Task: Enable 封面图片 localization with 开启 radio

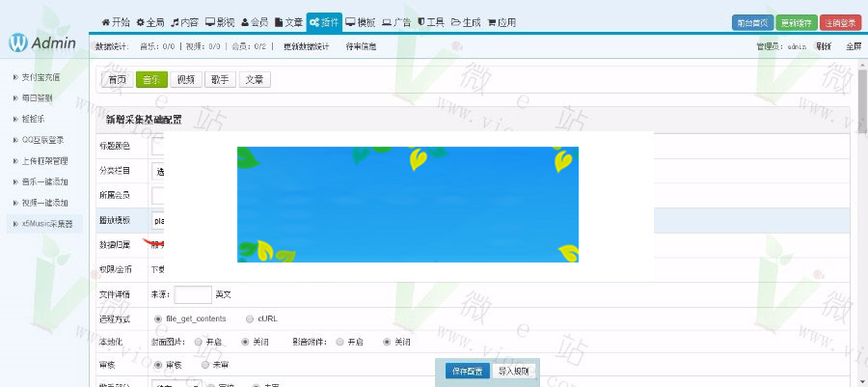Action: tap(198, 342)
